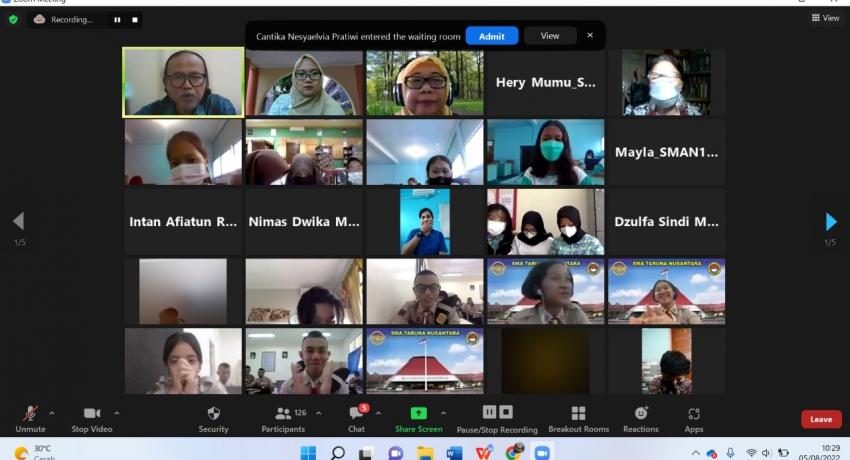Open video options arrow beside Stop Video

(117, 413)
